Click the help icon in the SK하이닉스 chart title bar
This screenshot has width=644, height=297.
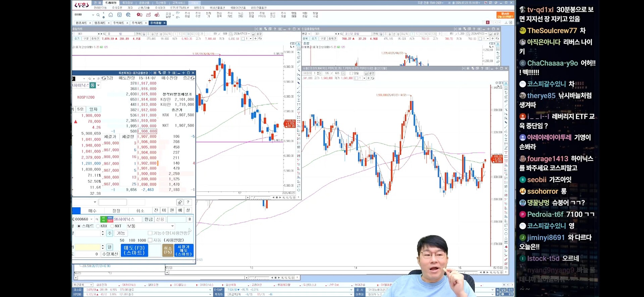point(482,68)
